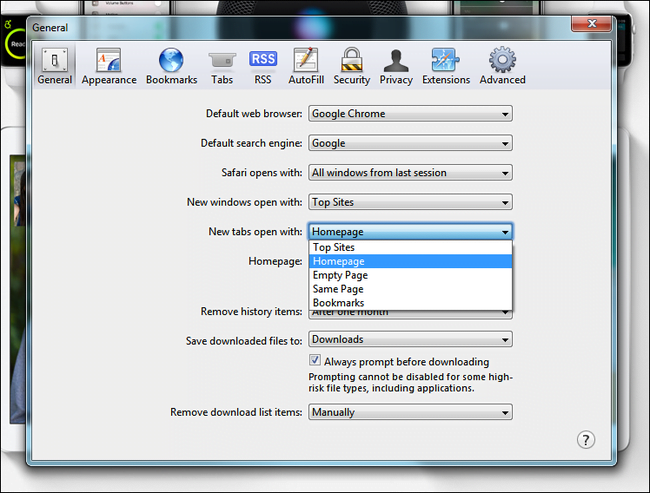
Task: Expand the Default web browser dropdown
Action: (410, 114)
